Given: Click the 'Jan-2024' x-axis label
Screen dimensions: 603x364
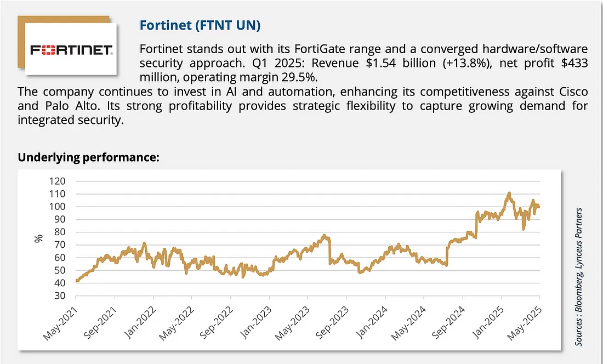Looking at the screenshot, I should click(x=373, y=322).
